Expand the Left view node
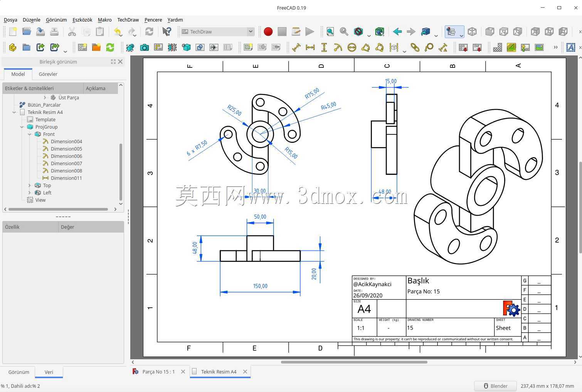This screenshot has height=392, width=582. coord(30,193)
